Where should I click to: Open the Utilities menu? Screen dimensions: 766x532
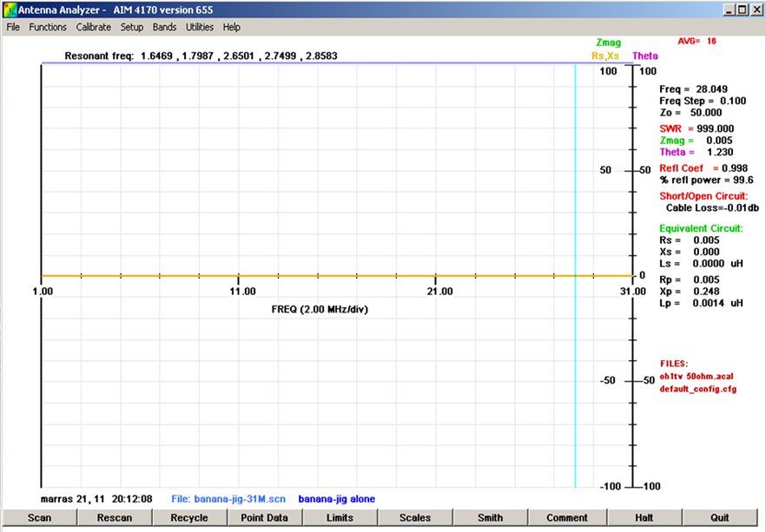(x=200, y=27)
